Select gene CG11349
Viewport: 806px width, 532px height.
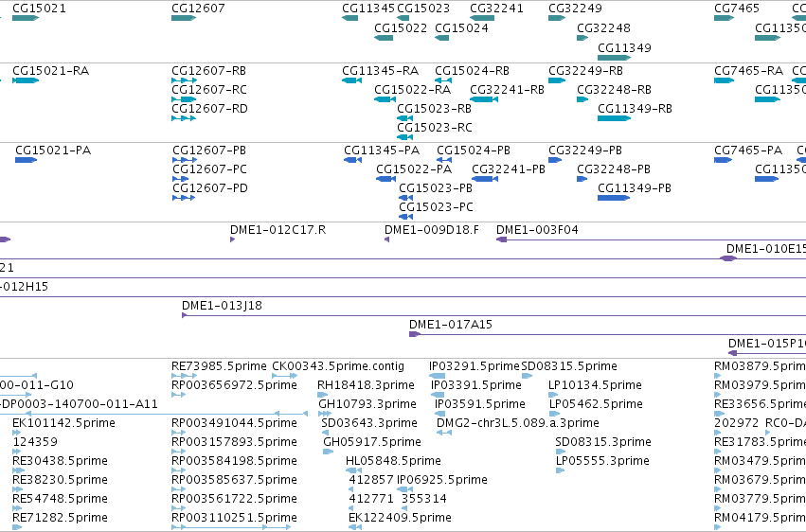pyautogui.click(x=614, y=58)
